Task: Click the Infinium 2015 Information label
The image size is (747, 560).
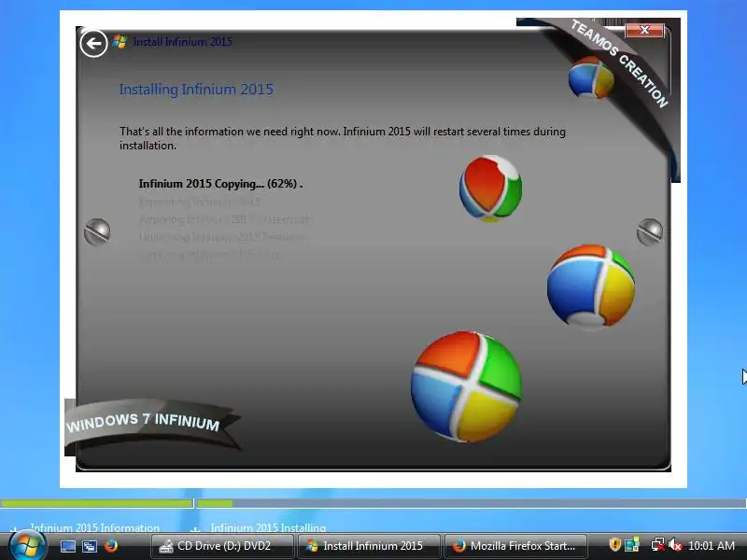Action: [95, 527]
